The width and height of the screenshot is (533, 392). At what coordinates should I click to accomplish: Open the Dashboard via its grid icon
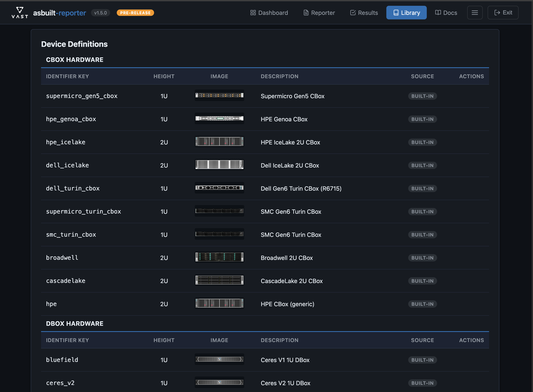click(x=253, y=13)
